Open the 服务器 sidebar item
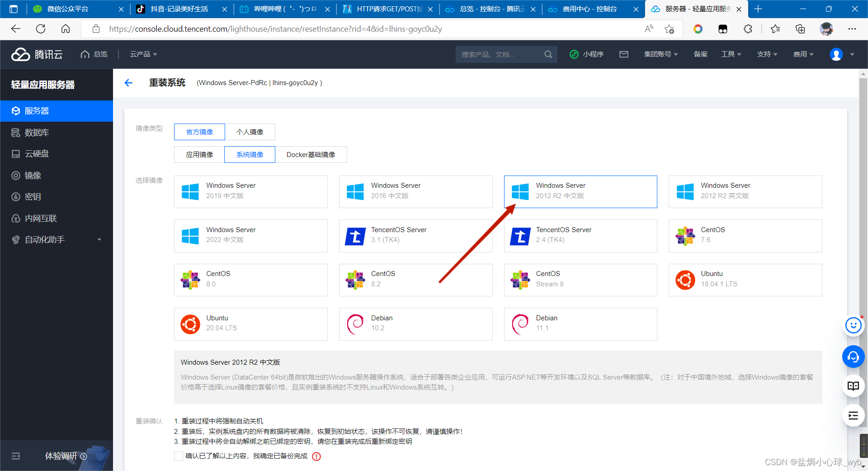This screenshot has height=471, width=868. coord(57,111)
